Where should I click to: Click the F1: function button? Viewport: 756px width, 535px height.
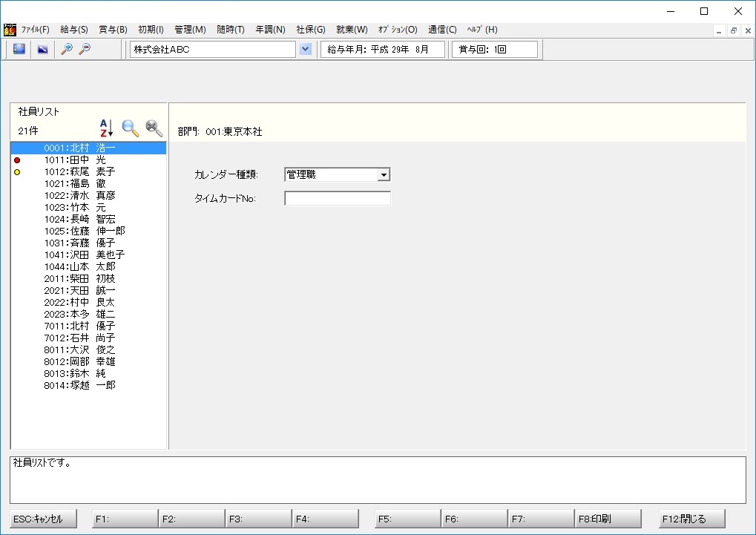coord(125,519)
